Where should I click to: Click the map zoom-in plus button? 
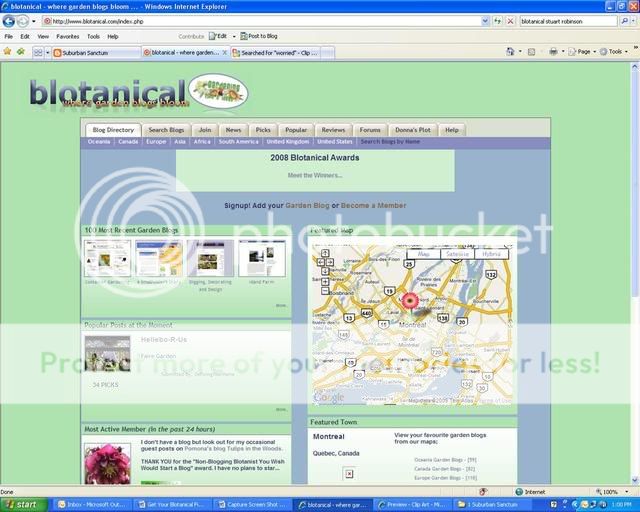pyautogui.click(x=325, y=282)
